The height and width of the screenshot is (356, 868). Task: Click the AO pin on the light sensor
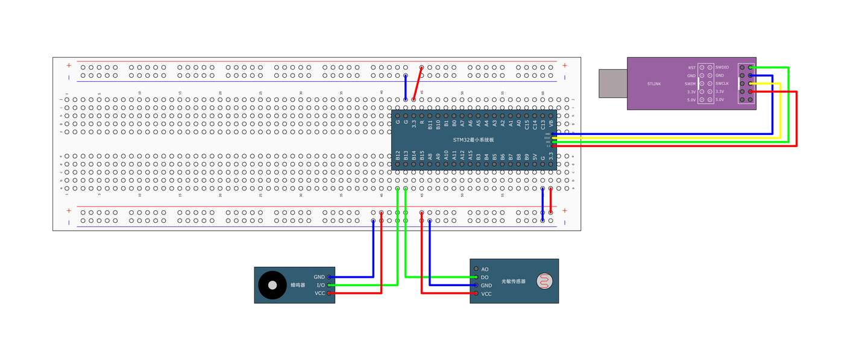(477, 269)
